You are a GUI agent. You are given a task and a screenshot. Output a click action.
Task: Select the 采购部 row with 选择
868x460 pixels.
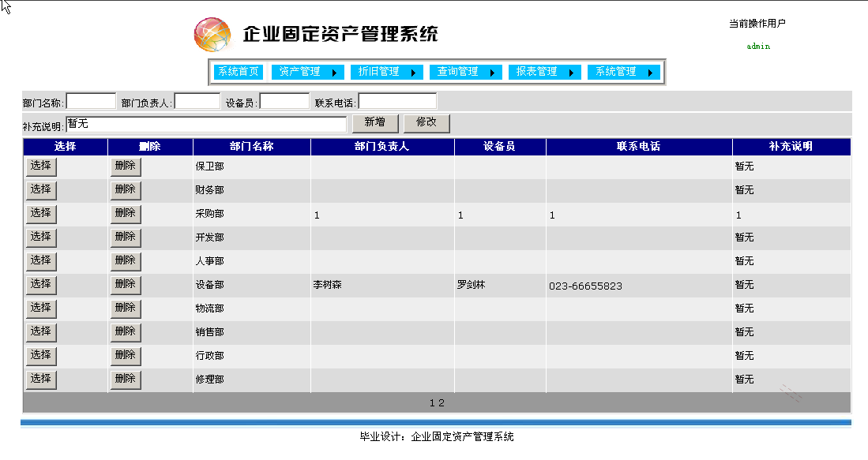tap(41, 214)
